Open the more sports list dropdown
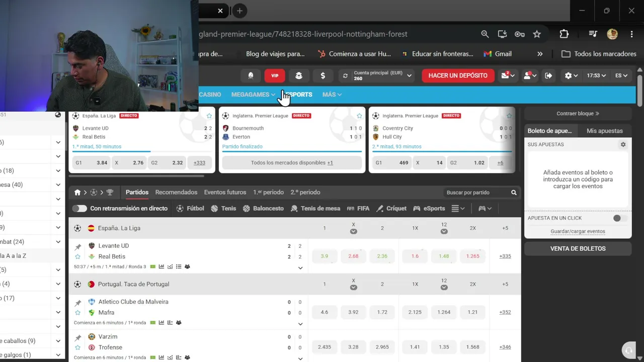The width and height of the screenshot is (644, 362). point(458,208)
